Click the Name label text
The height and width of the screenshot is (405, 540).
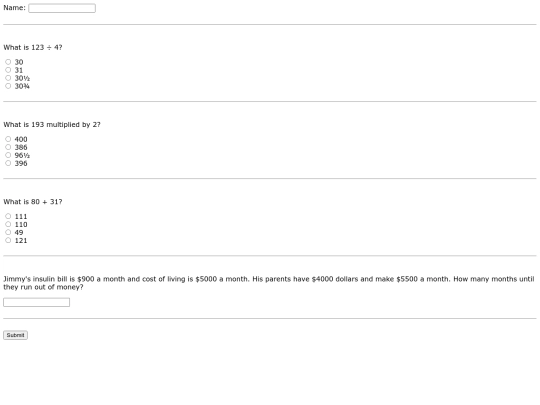tap(14, 8)
